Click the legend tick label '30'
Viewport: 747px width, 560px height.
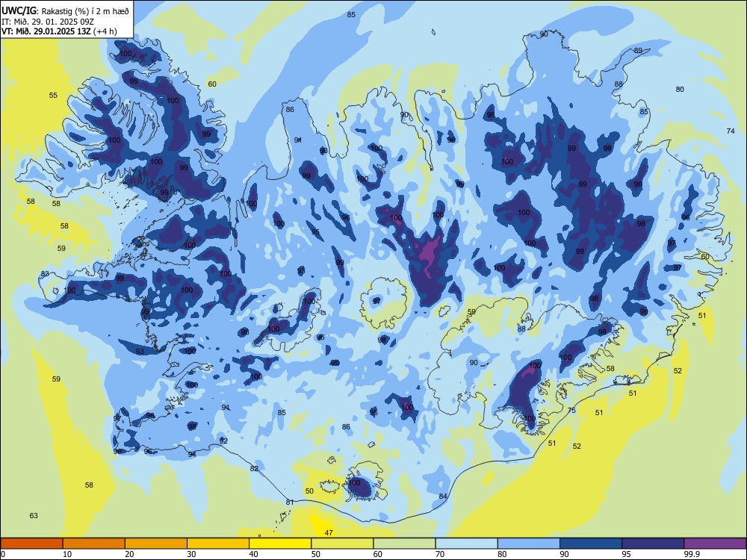[x=191, y=554]
